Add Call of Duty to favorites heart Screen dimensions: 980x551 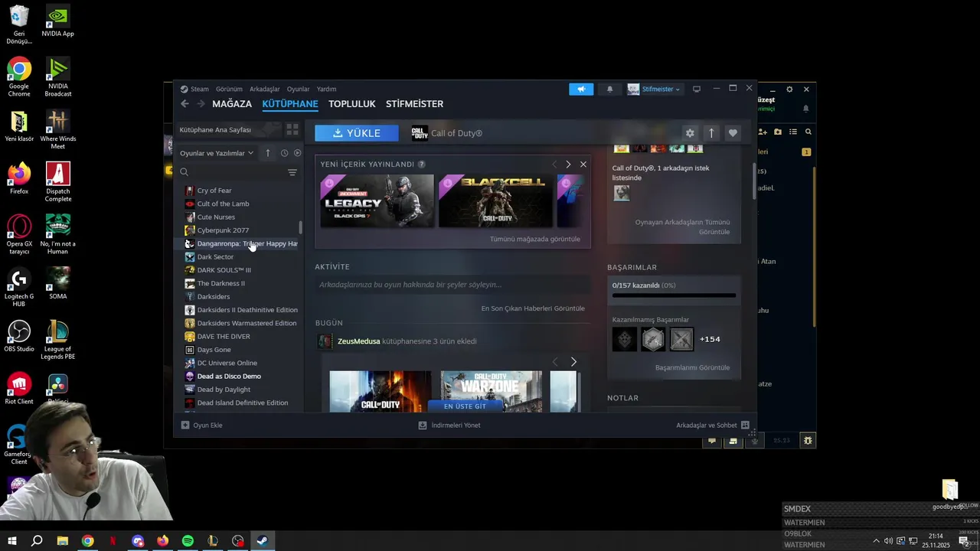tap(733, 133)
